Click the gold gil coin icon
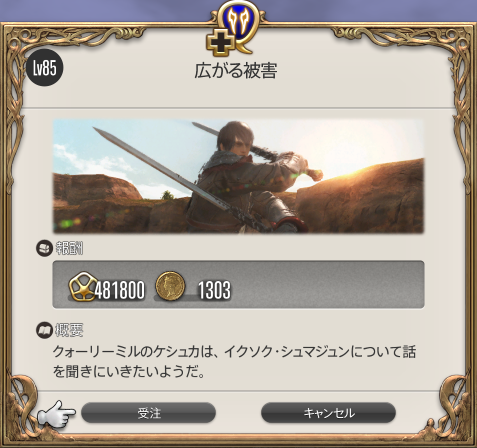The image size is (477, 448). 170,286
